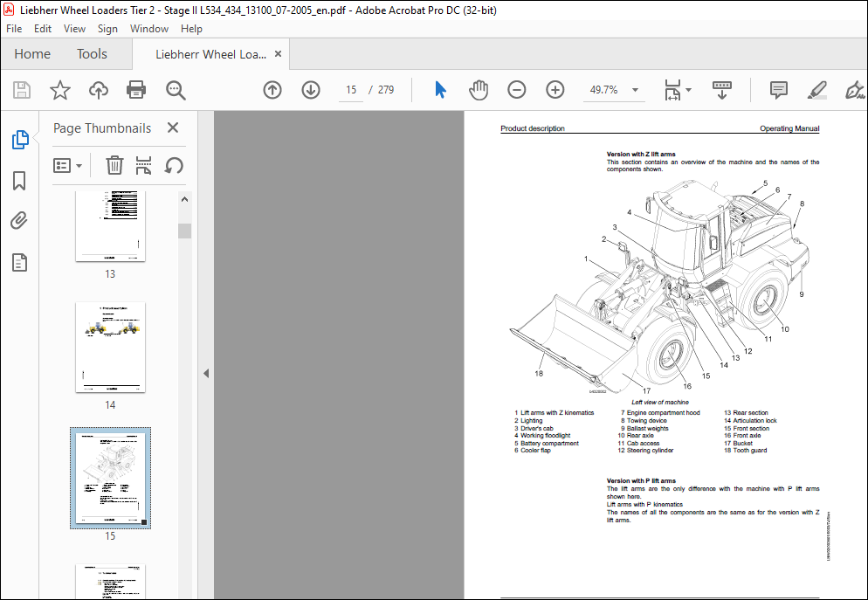Rotate the selected page thumbnail

[174, 165]
